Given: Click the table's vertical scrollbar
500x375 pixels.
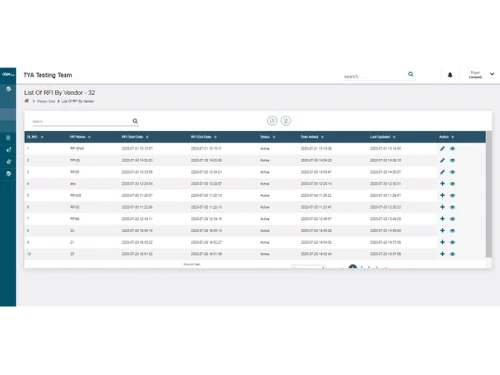Looking at the screenshot, I should [x=489, y=194].
